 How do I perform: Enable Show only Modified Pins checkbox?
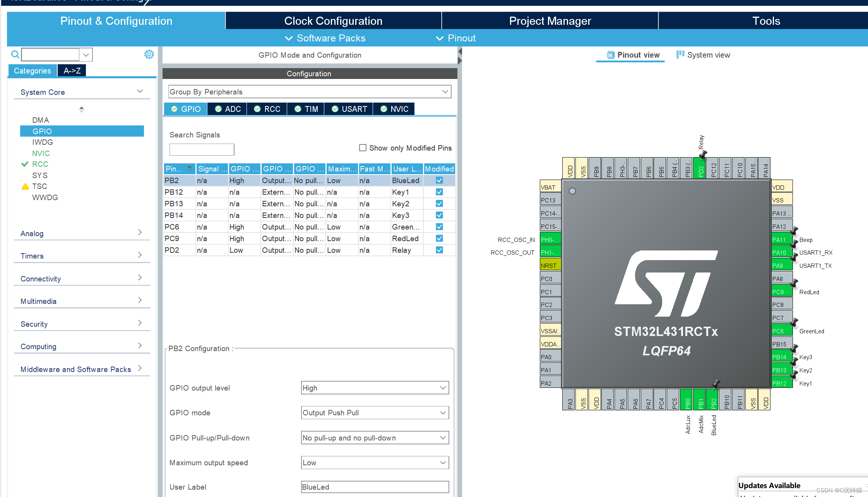coord(363,148)
